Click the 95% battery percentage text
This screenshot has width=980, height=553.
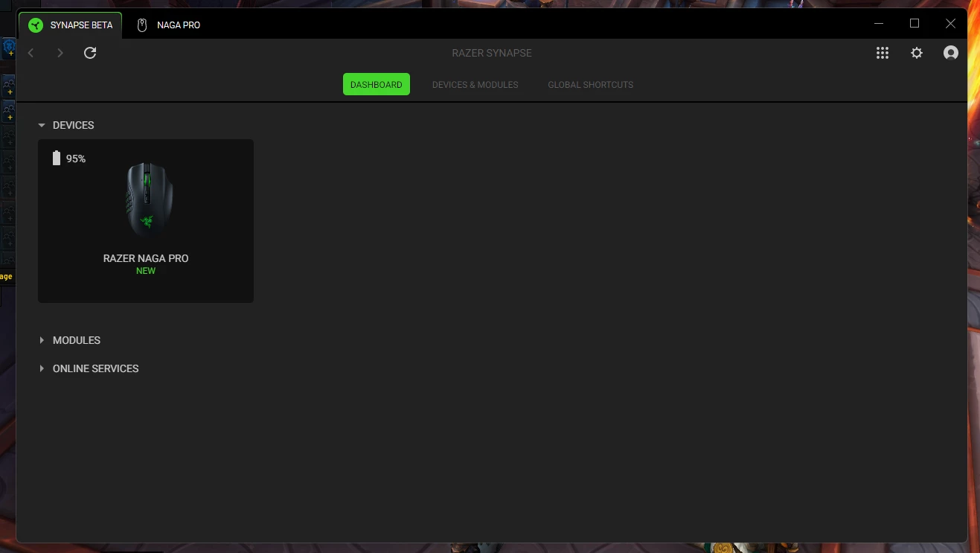(76, 159)
